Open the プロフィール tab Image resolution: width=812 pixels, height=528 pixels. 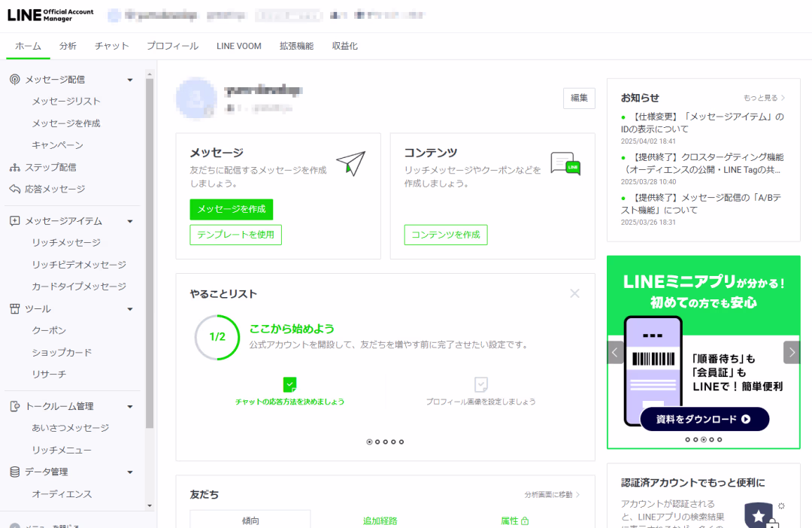pos(172,46)
